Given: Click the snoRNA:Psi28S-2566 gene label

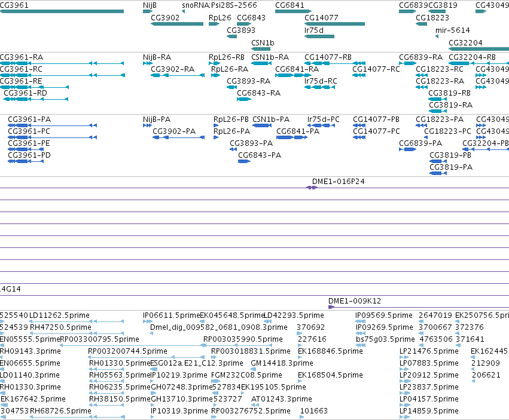Looking at the screenshot, I should click(x=220, y=5).
